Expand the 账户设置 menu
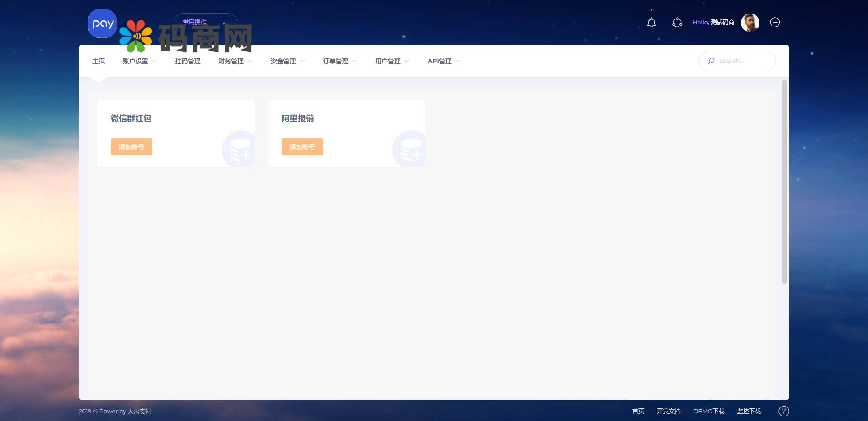 point(139,61)
